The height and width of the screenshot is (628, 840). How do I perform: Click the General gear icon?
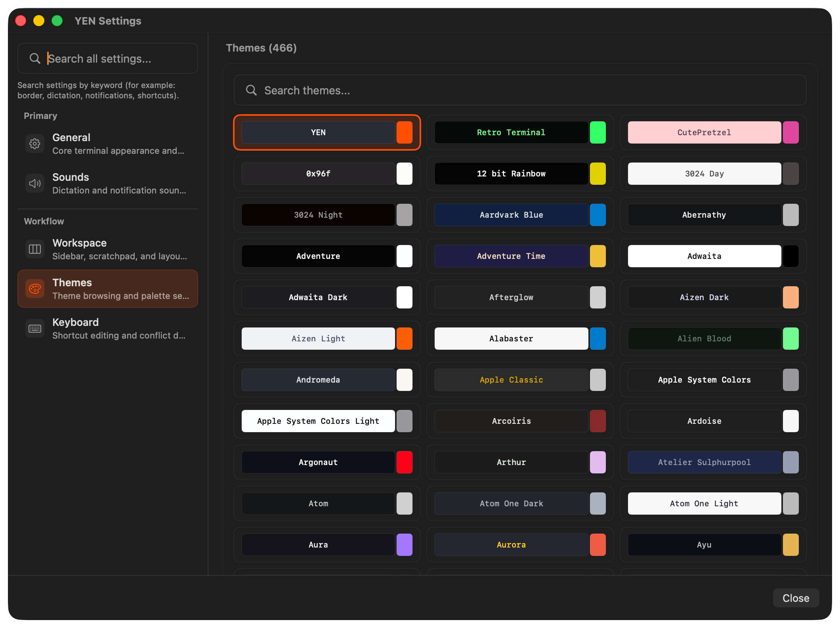click(x=35, y=144)
